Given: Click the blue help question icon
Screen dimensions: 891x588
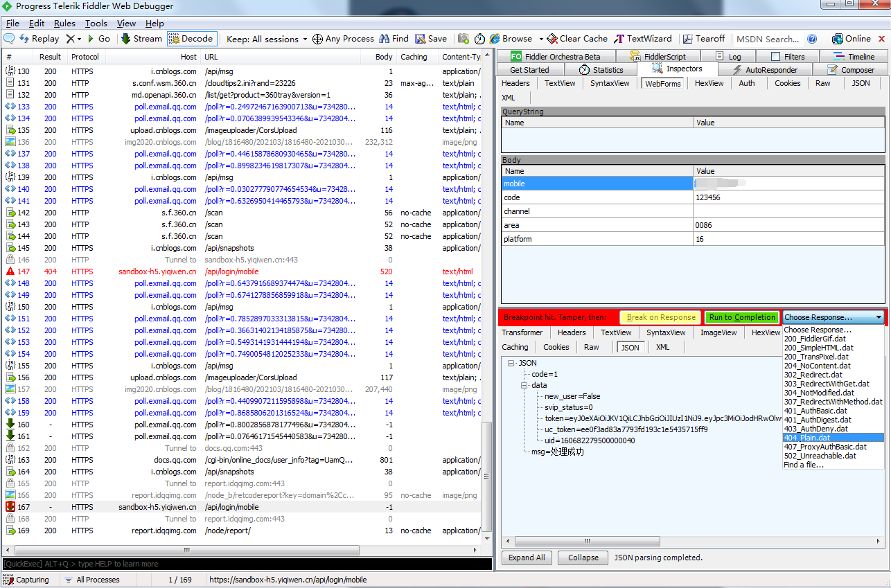Looking at the screenshot, I should pos(812,39).
